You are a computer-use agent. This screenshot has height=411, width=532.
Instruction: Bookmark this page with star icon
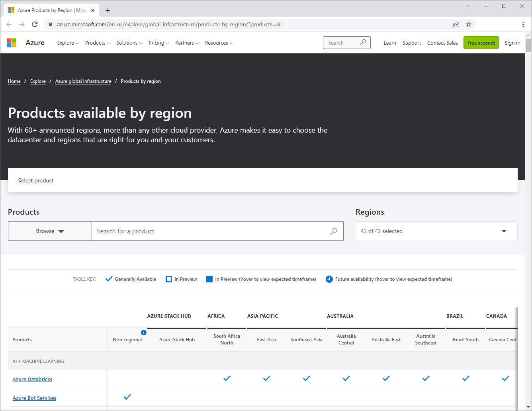click(x=469, y=24)
